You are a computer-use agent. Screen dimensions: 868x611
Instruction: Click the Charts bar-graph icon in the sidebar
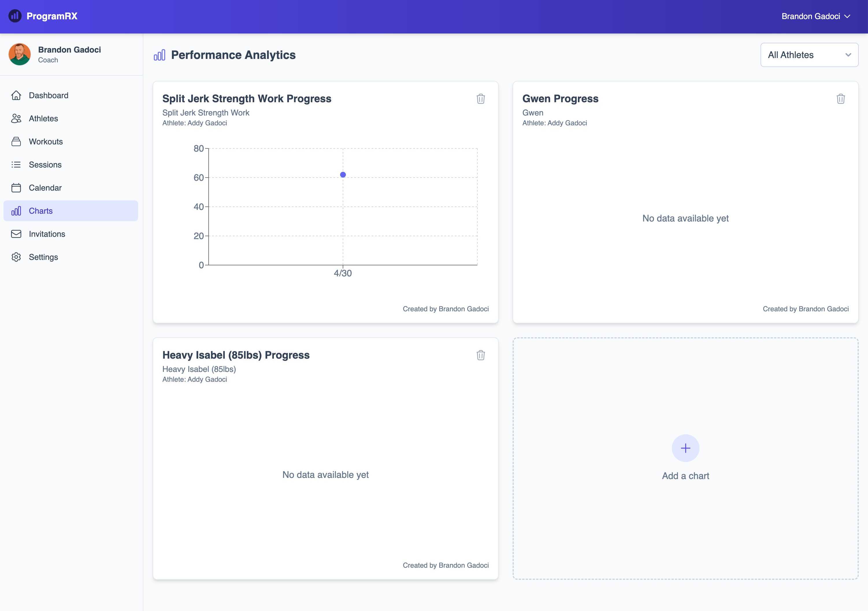click(16, 211)
